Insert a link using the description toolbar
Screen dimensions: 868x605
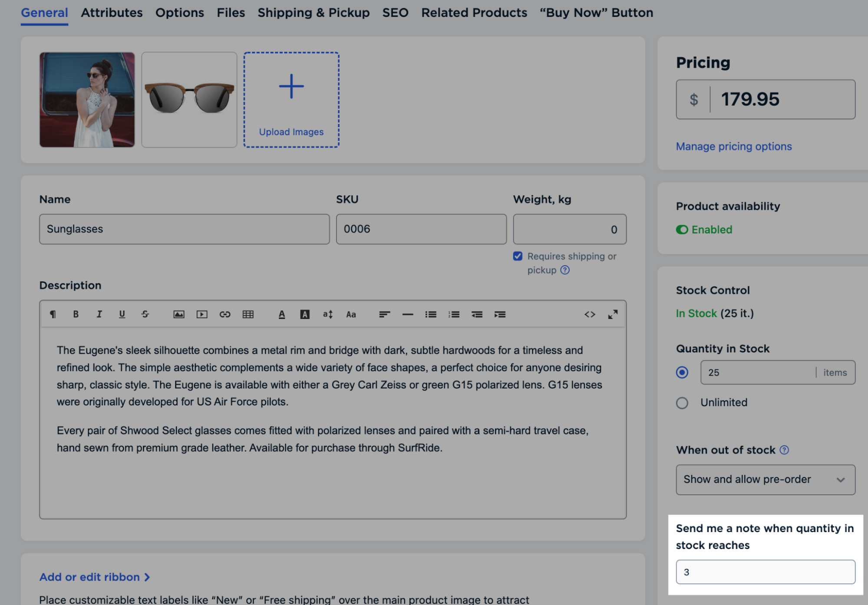click(x=225, y=314)
